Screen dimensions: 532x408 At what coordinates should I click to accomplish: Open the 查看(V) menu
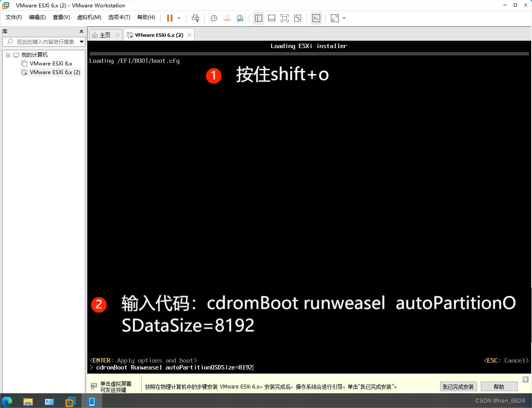pyautogui.click(x=61, y=17)
